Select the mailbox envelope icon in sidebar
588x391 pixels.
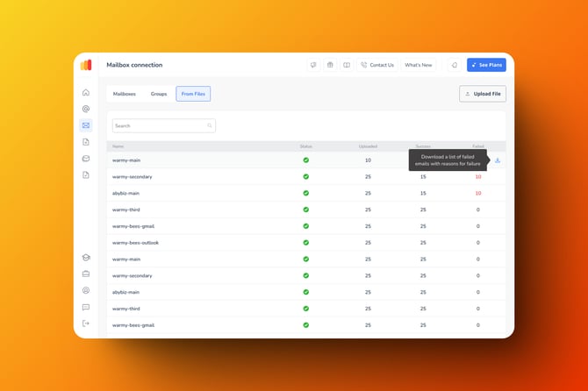click(x=86, y=125)
